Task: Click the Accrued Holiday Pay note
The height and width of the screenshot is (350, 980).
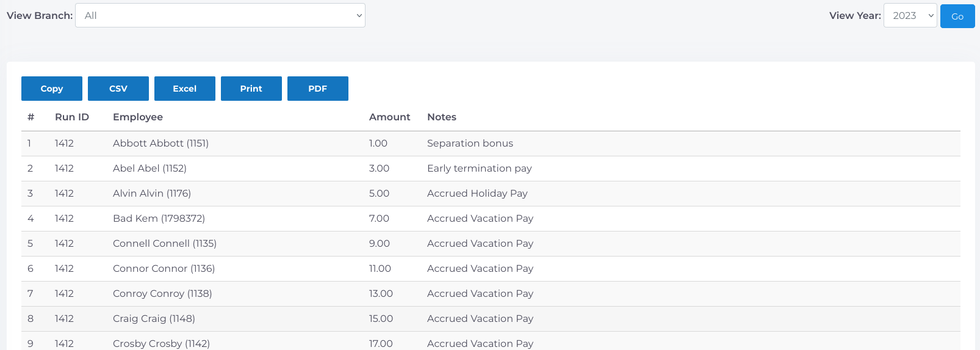Action: [477, 194]
